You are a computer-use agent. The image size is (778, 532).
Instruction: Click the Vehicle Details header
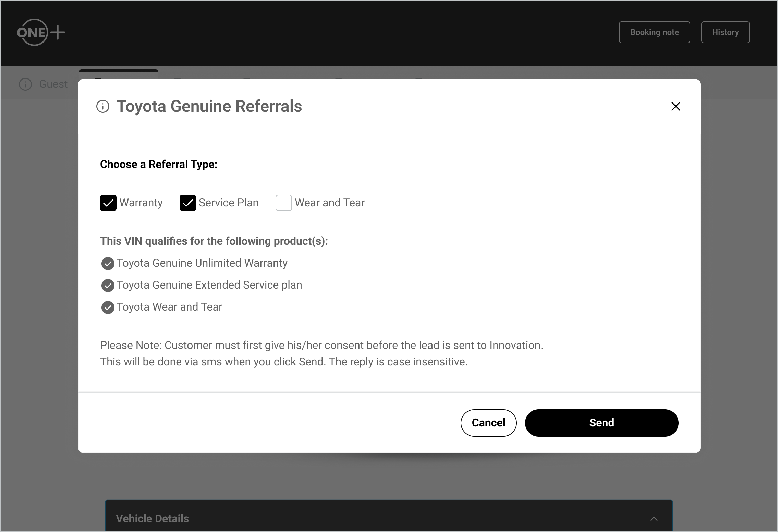pyautogui.click(x=152, y=519)
